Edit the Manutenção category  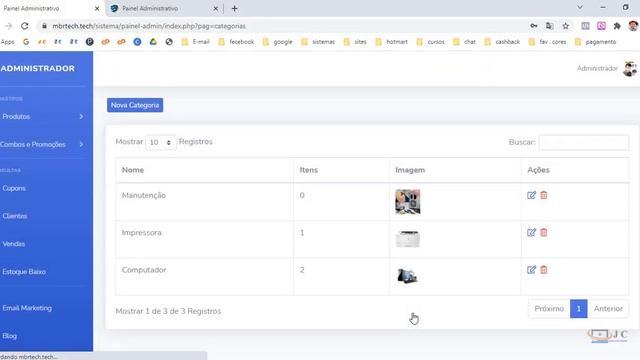pos(531,195)
